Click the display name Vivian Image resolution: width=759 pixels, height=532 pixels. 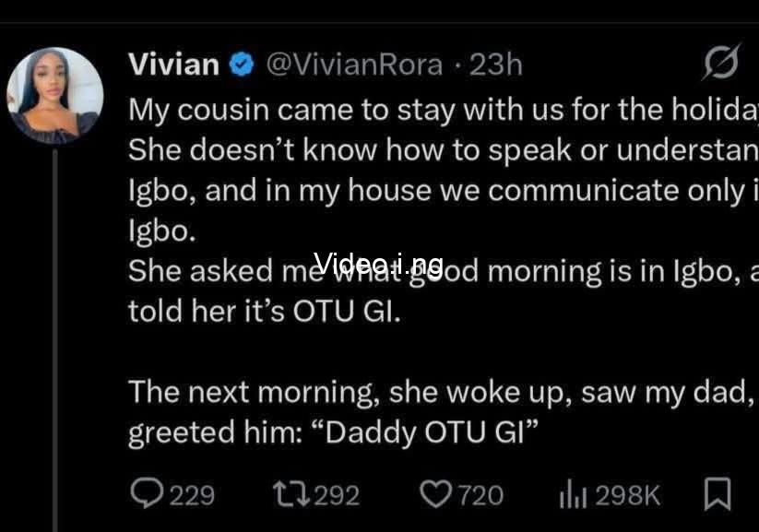174,65
